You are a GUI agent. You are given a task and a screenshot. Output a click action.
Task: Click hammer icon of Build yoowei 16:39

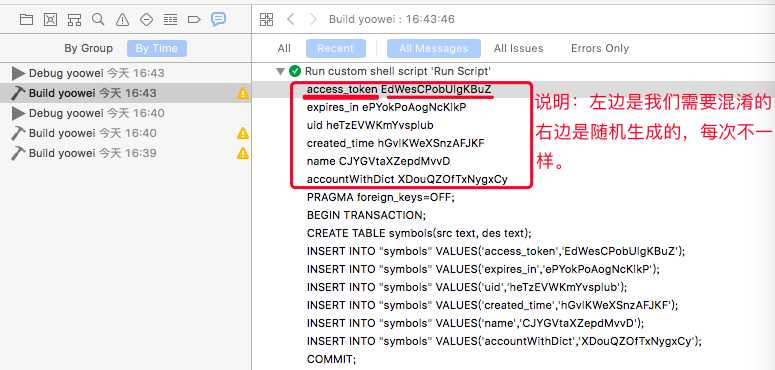click(x=18, y=153)
